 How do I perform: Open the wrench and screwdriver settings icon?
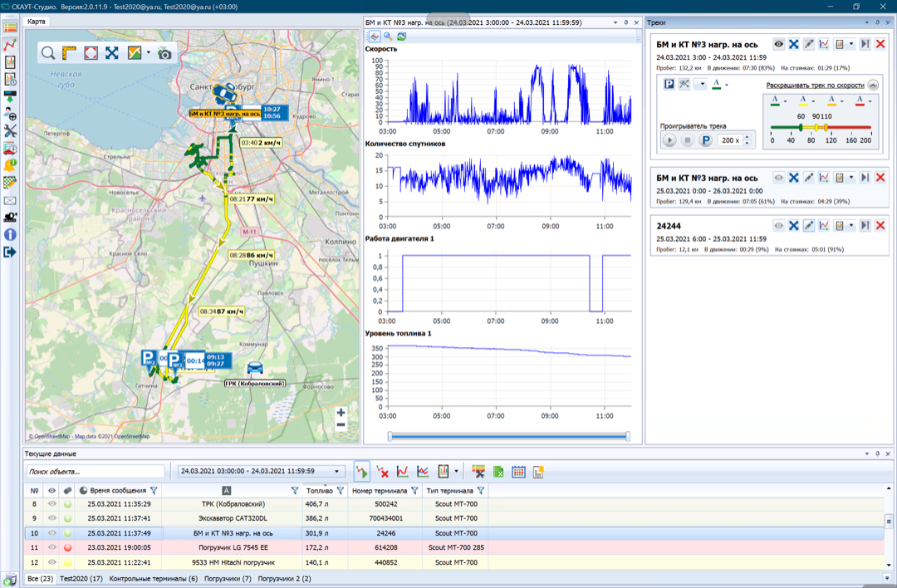[x=10, y=131]
